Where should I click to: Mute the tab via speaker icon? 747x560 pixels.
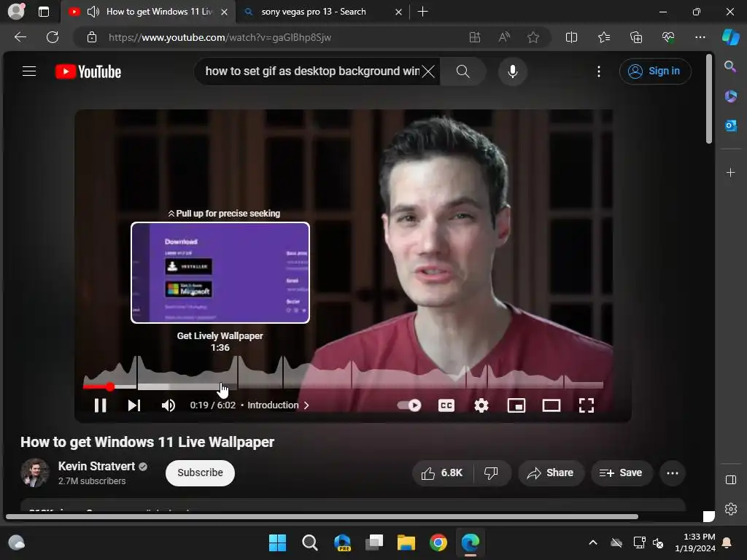93,12
